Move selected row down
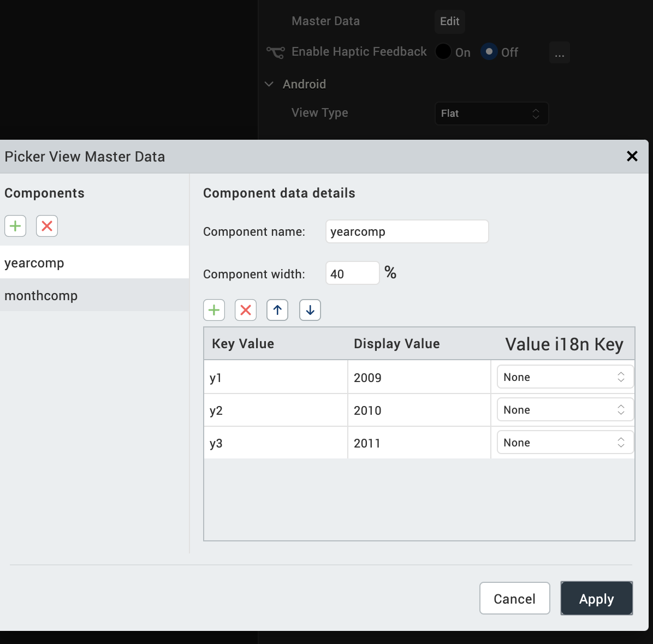 [310, 310]
